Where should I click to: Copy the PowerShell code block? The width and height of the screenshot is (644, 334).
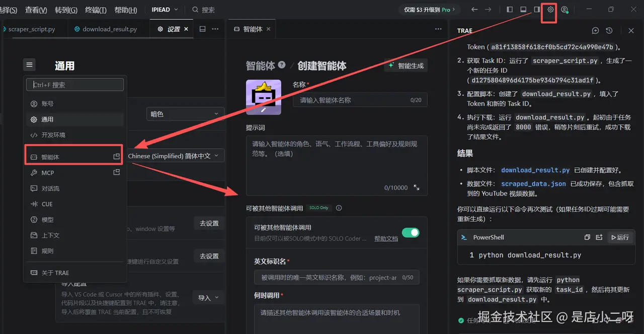coord(587,237)
